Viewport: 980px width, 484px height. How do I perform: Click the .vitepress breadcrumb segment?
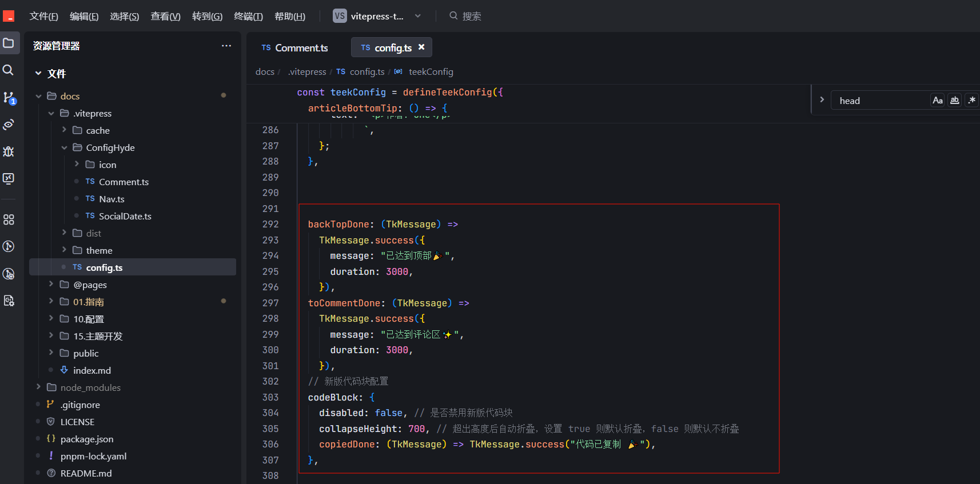coord(307,71)
